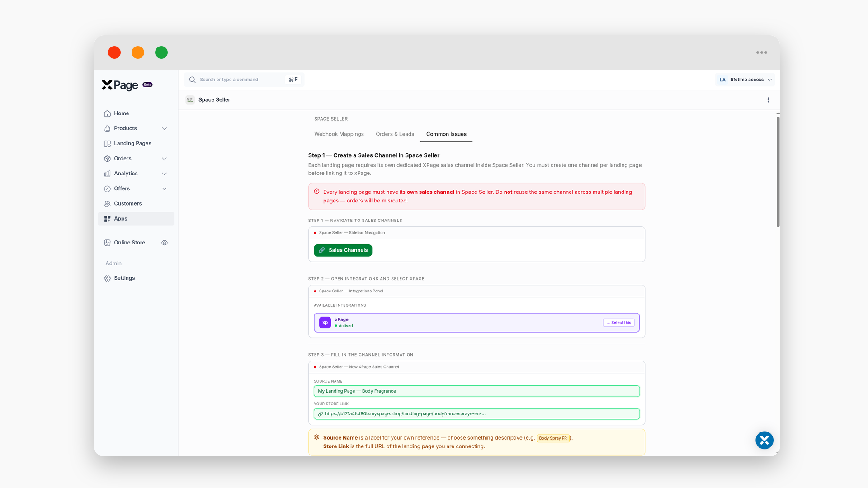This screenshot has width=868, height=488.
Task: Click the Select this button for xPage
Action: [618, 323]
